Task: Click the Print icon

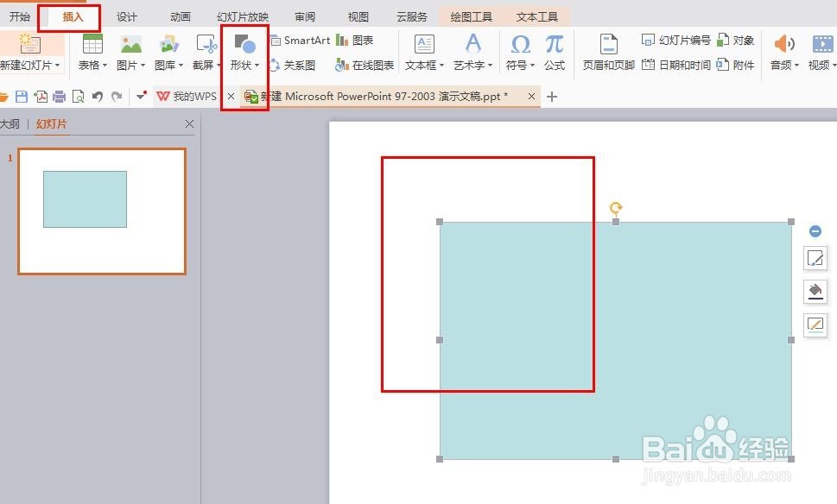Action: (60, 97)
